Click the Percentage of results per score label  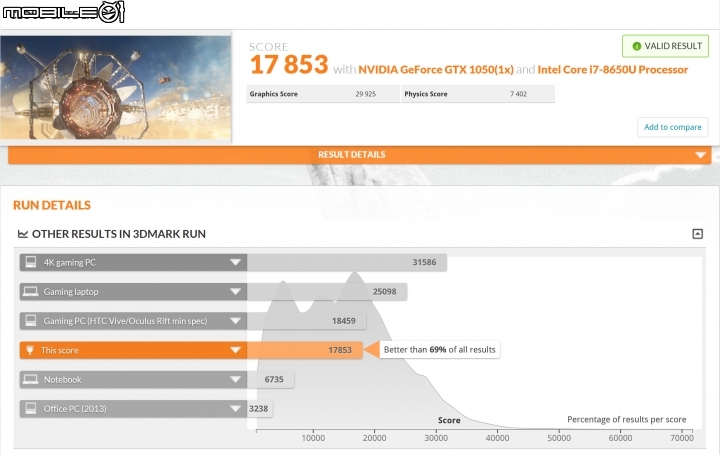point(627,419)
